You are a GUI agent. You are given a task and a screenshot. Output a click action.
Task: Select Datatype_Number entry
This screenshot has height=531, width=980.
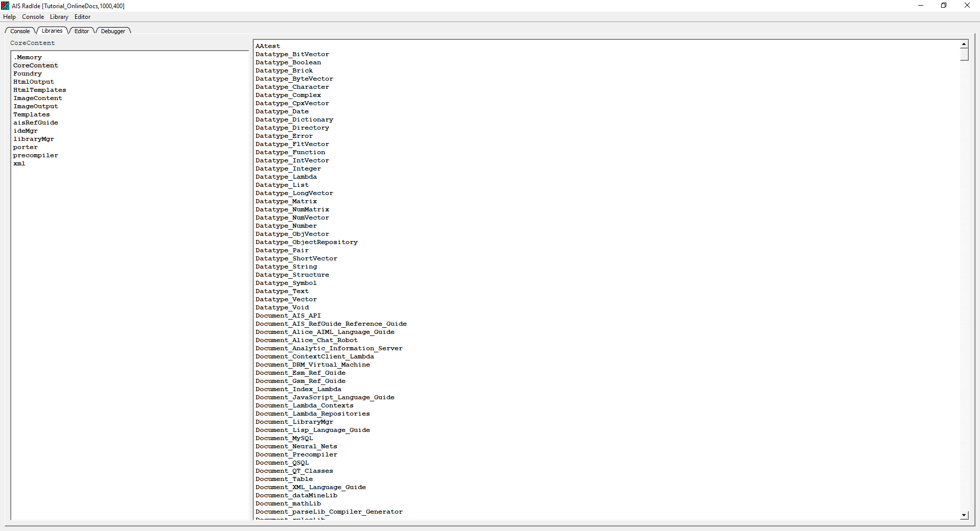coord(286,226)
